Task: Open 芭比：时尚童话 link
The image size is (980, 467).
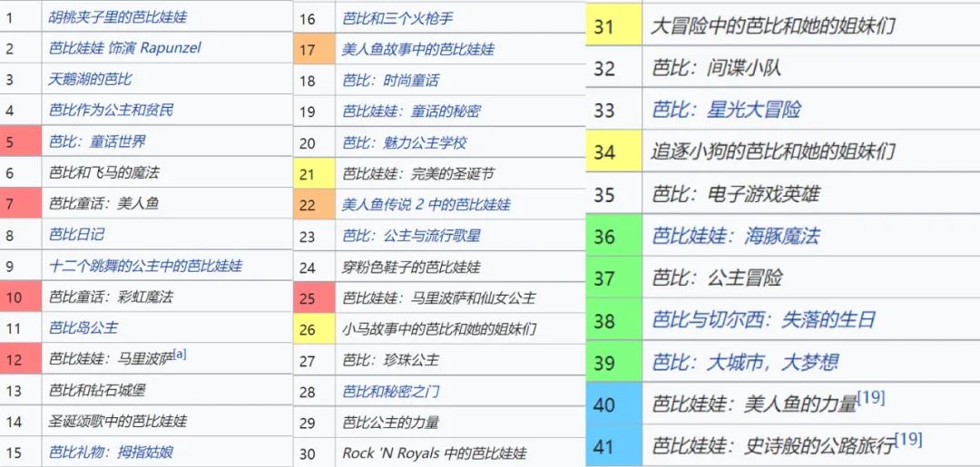Action: (x=390, y=81)
